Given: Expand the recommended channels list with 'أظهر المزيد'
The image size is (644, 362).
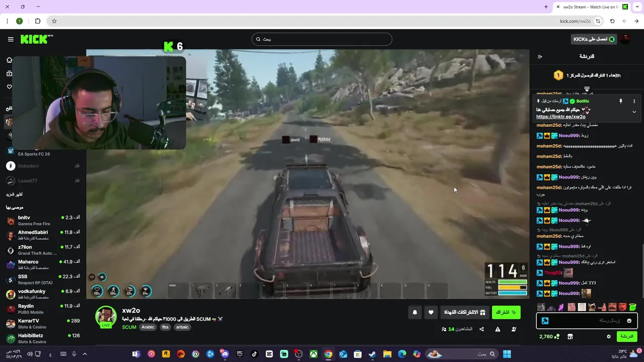Looking at the screenshot, I should tap(14, 194).
